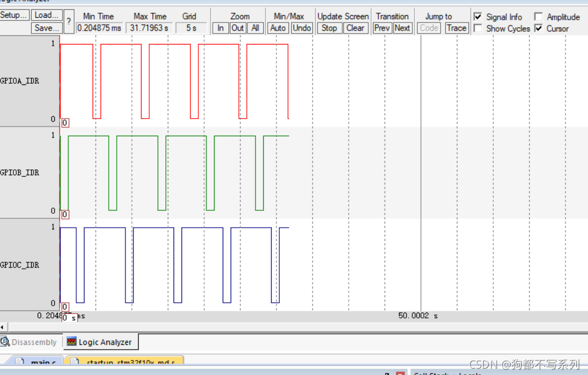The width and height of the screenshot is (588, 375).
Task: Click the 0 s cursor time marker
Action: click(69, 318)
